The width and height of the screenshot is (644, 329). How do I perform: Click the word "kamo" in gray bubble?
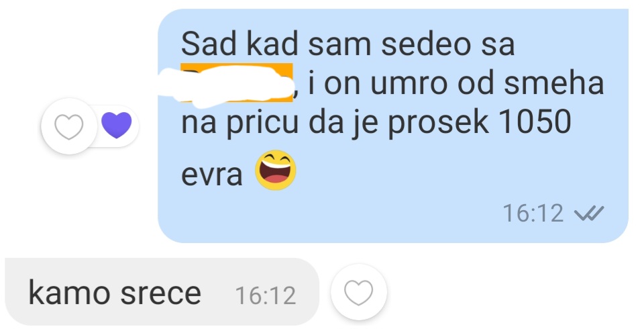(x=69, y=292)
